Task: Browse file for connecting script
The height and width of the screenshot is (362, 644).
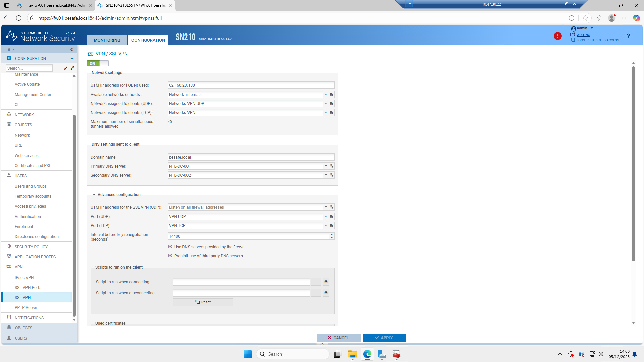Action: [316, 282]
